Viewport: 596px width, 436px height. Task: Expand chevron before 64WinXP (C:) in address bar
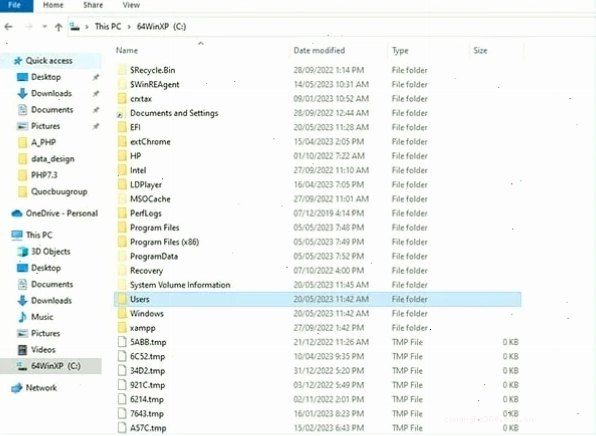129,27
